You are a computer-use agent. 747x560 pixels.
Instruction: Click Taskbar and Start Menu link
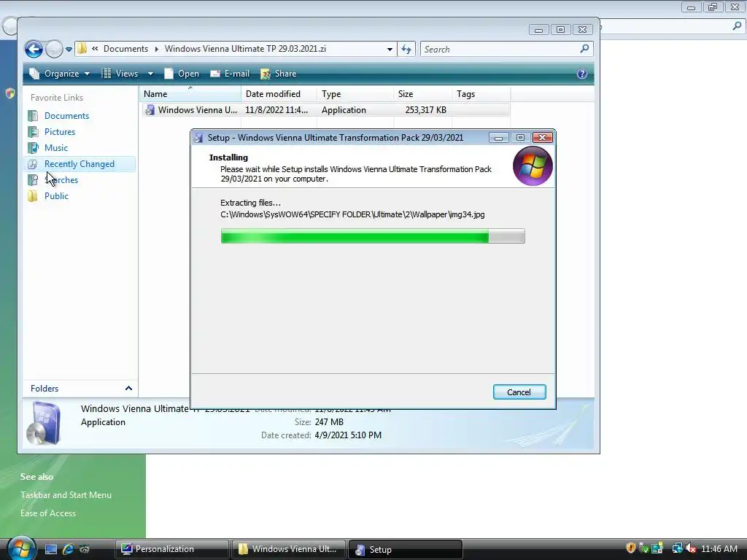pyautogui.click(x=66, y=495)
